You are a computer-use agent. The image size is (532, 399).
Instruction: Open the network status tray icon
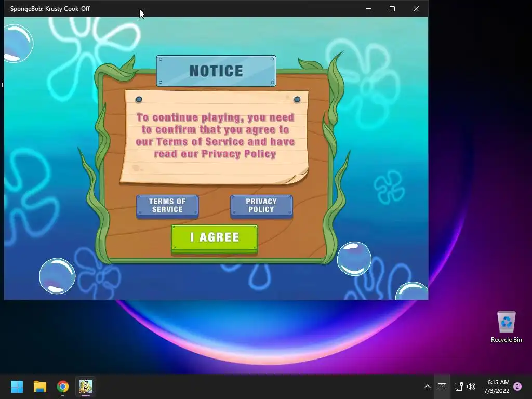(458, 387)
